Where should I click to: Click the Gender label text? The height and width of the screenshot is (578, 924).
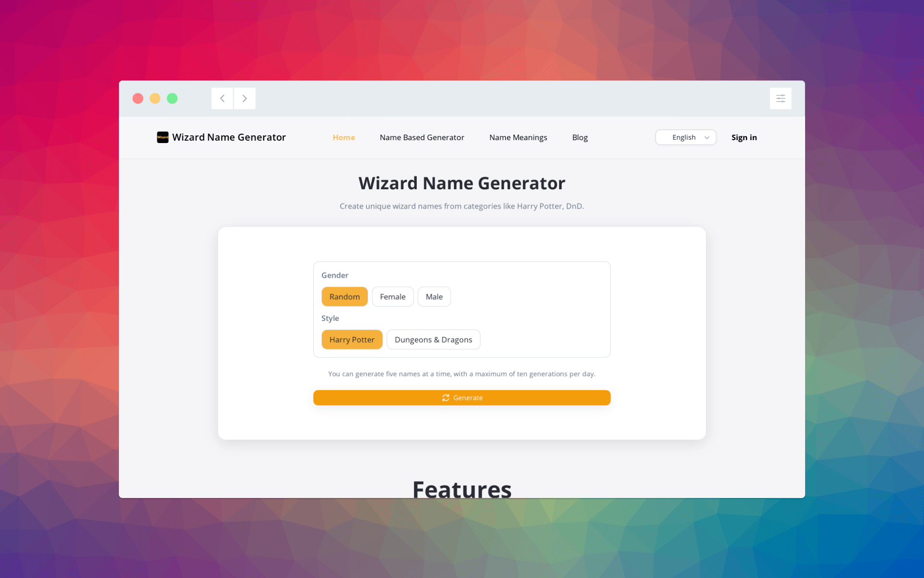[x=334, y=275]
